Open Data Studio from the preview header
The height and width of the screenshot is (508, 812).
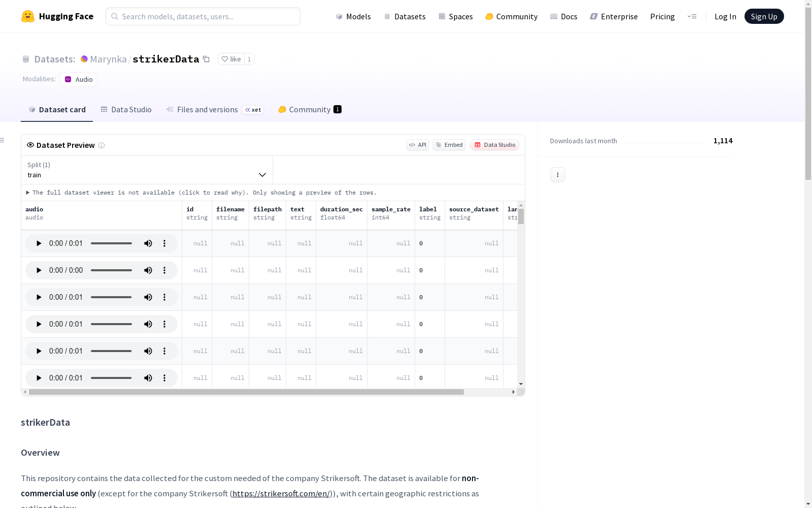click(x=495, y=145)
